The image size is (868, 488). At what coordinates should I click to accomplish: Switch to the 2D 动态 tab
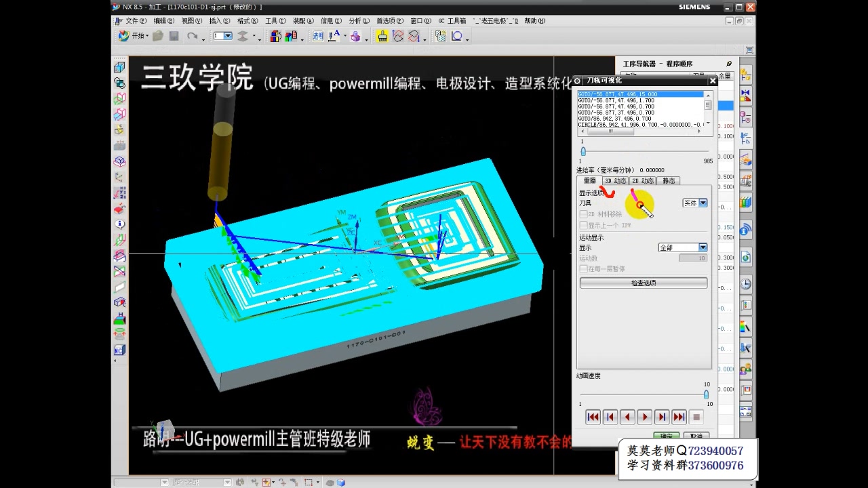click(643, 181)
